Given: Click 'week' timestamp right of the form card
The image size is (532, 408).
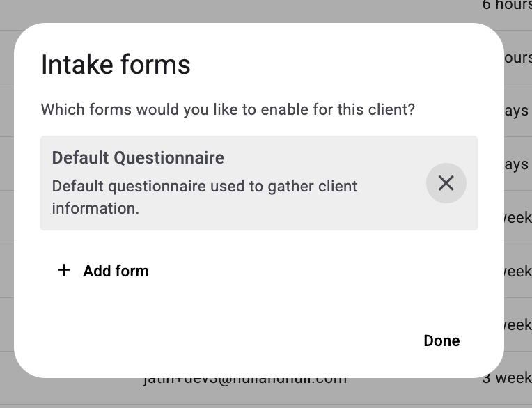Looking at the screenshot, I should [517, 218].
